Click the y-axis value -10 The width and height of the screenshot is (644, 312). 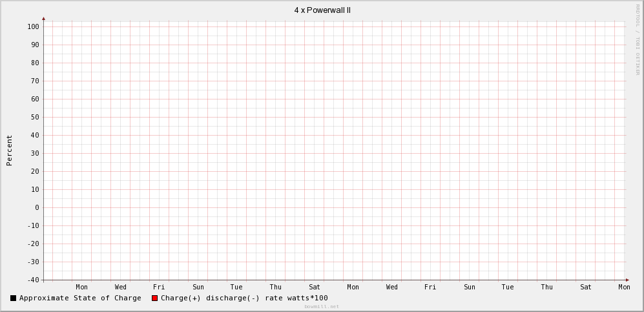tap(33, 226)
